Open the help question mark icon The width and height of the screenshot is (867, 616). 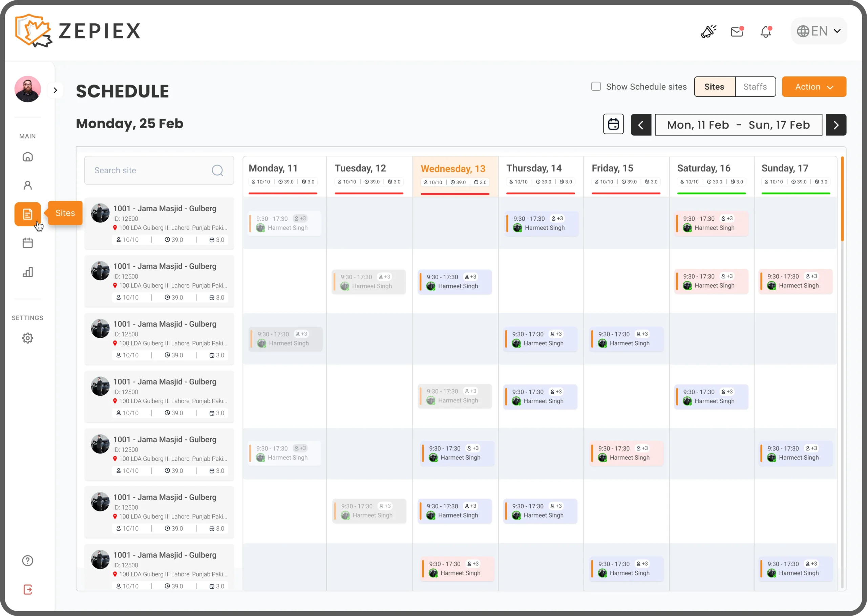point(28,560)
